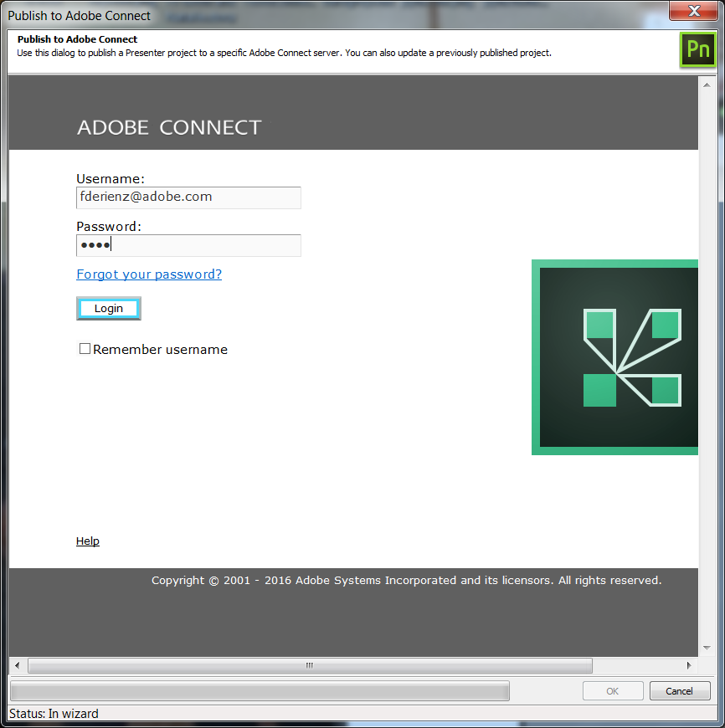Viewport: 725px width, 728px height.
Task: Click the right scroll arrow
Action: tap(688, 665)
